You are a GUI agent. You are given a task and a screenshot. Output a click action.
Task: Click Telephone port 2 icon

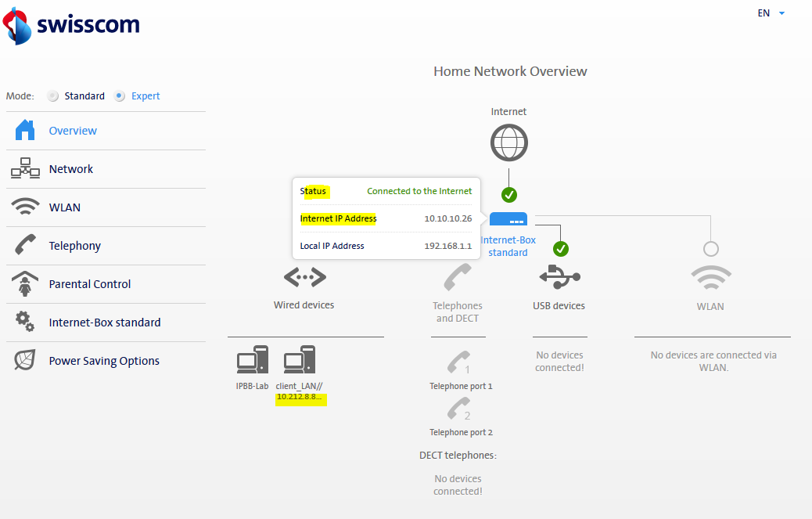[x=460, y=409]
